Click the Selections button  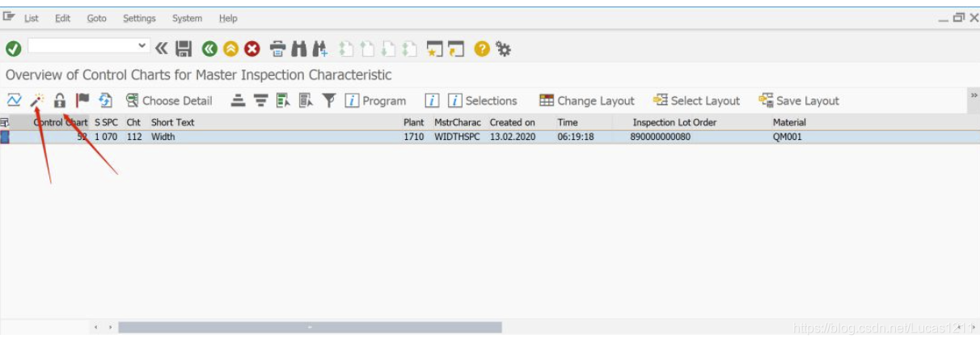[x=483, y=100]
